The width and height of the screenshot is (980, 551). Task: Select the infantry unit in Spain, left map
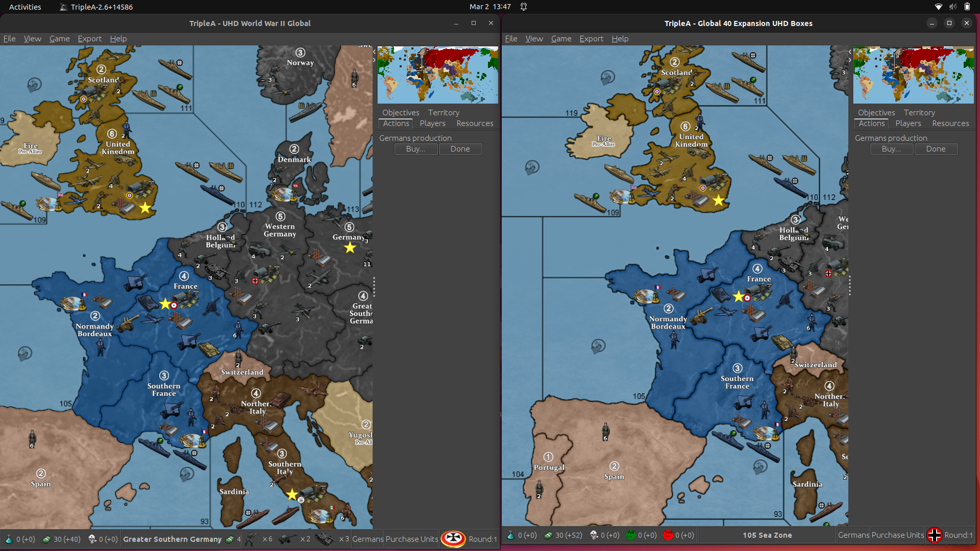[x=32, y=438]
